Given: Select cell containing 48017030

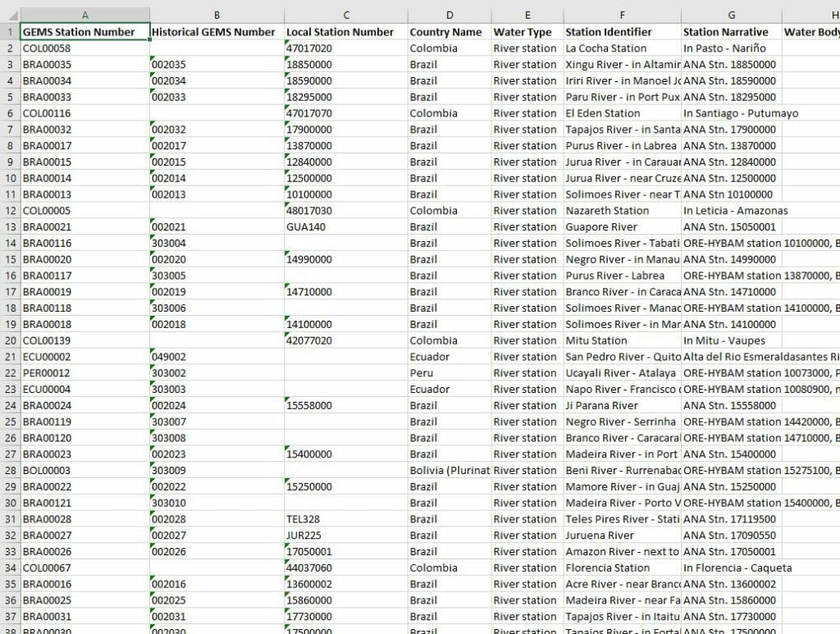Looking at the screenshot, I should click(346, 211).
